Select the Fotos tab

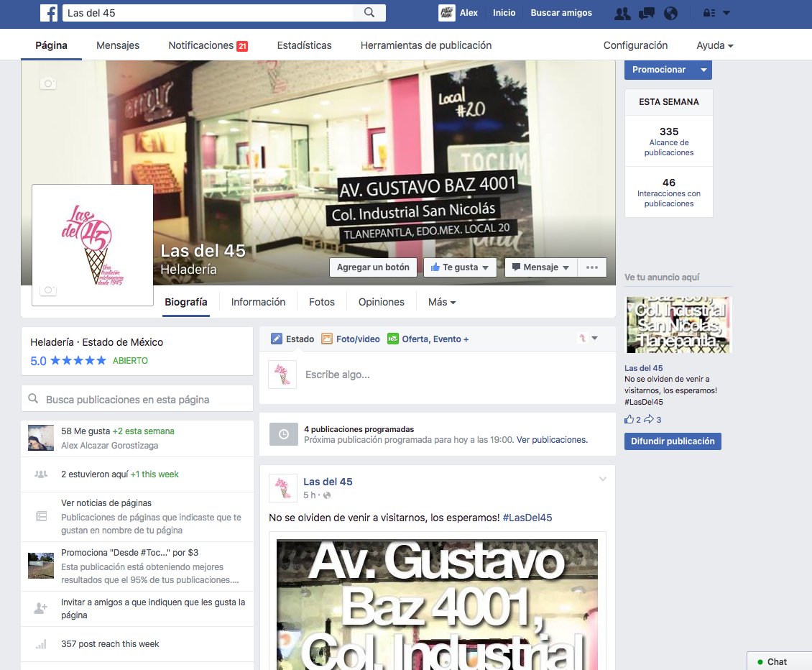[x=322, y=302]
